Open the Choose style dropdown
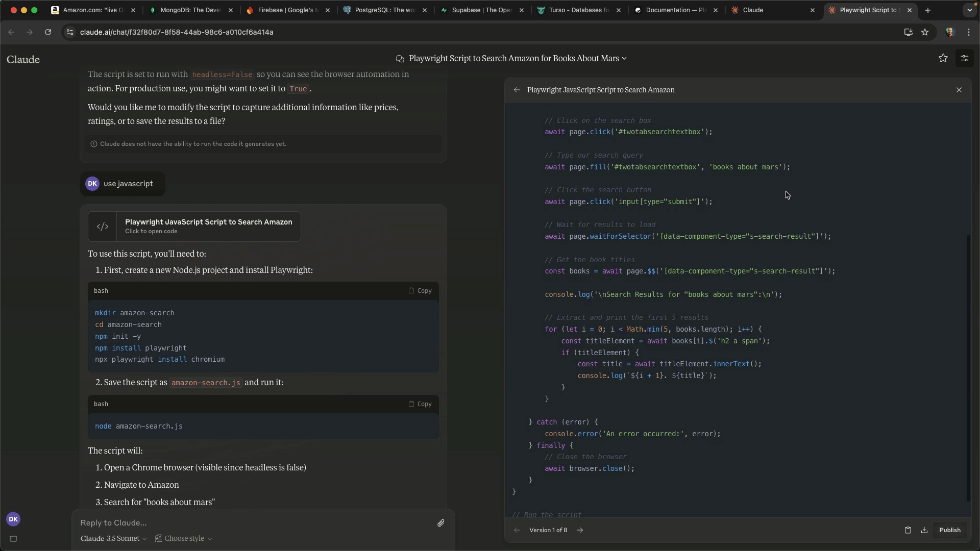 pos(184,539)
